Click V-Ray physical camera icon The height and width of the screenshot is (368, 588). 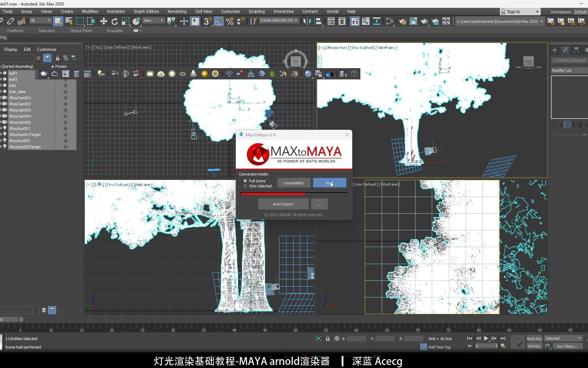pos(114,74)
